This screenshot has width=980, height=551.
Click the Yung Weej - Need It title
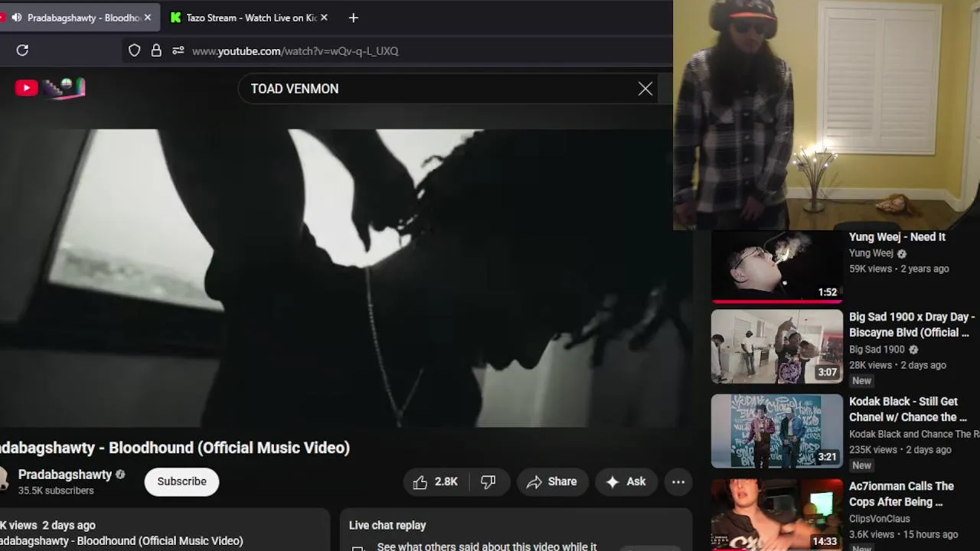pyautogui.click(x=897, y=237)
